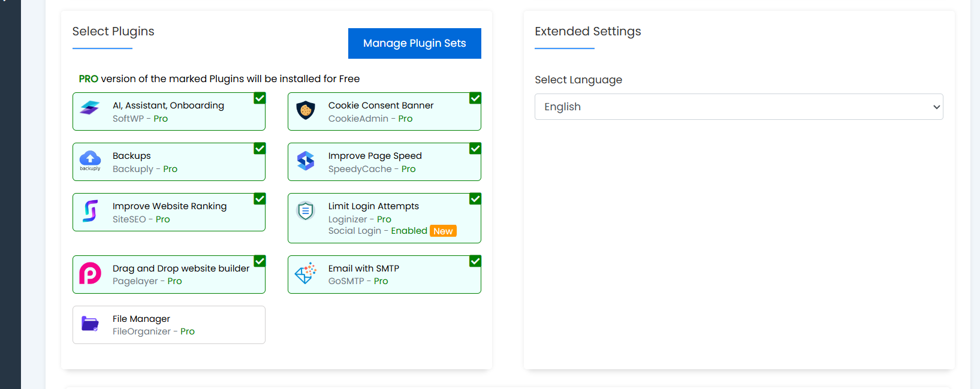The width and height of the screenshot is (980, 389).
Task: Click the FileOrganizer folder icon
Action: pos(90,324)
